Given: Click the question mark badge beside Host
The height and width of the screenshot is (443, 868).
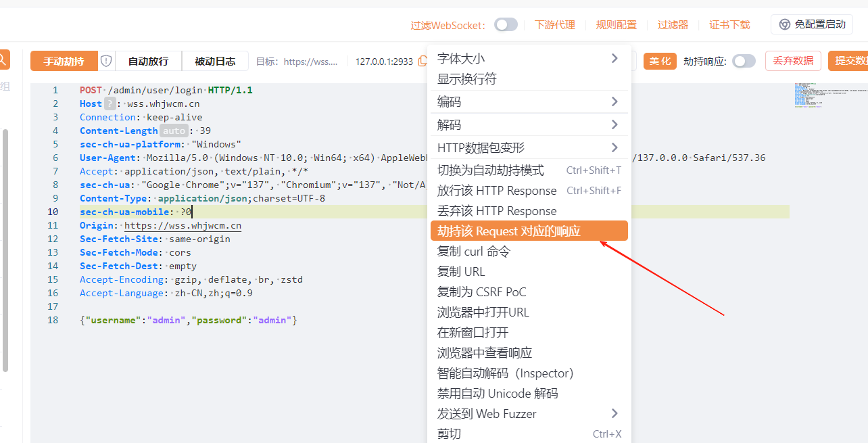Looking at the screenshot, I should pos(110,103).
